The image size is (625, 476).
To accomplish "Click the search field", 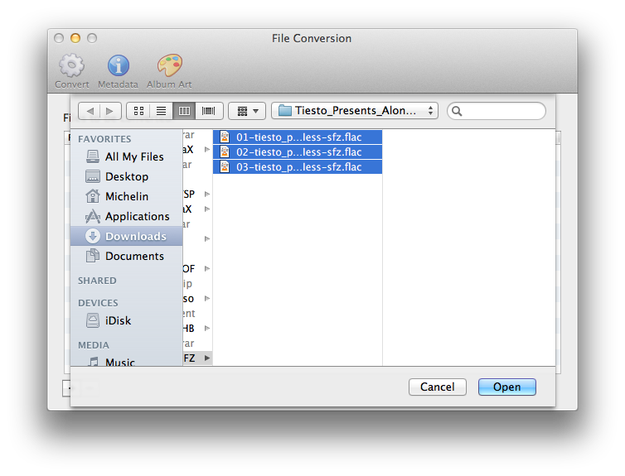I will pos(496,111).
